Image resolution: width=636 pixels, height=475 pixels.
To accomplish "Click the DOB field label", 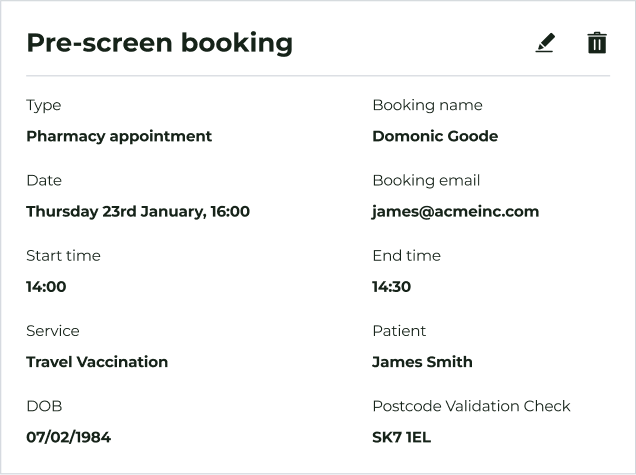I will [x=44, y=406].
